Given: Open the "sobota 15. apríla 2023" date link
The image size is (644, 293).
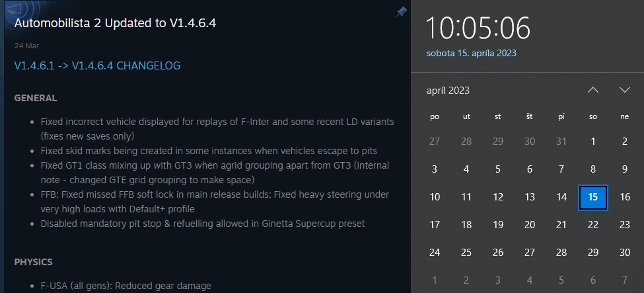Looking at the screenshot, I should pos(472,53).
